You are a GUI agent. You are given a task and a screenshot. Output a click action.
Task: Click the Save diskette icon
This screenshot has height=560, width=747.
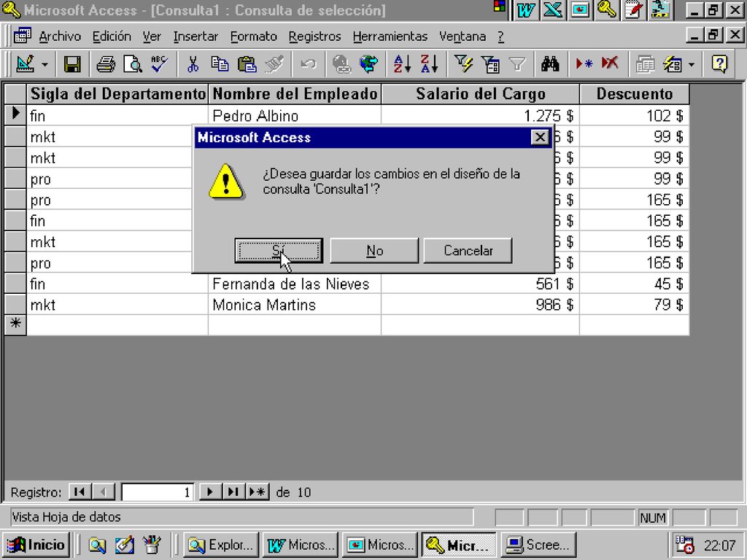pyautogui.click(x=72, y=64)
